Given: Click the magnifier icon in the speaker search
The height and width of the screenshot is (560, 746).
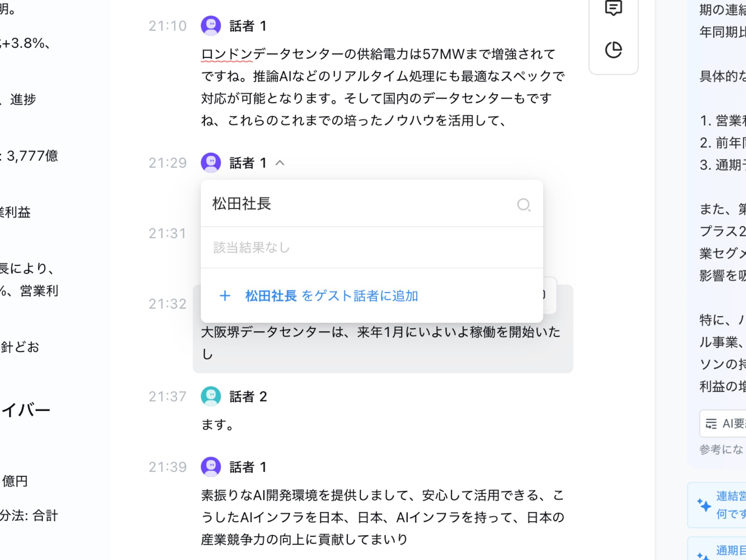Looking at the screenshot, I should pos(524,204).
